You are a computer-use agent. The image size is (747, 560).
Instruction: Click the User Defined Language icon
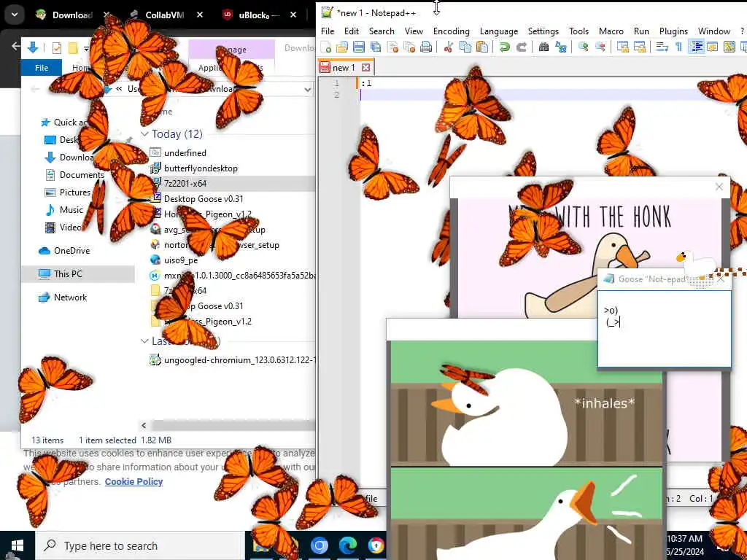712,47
